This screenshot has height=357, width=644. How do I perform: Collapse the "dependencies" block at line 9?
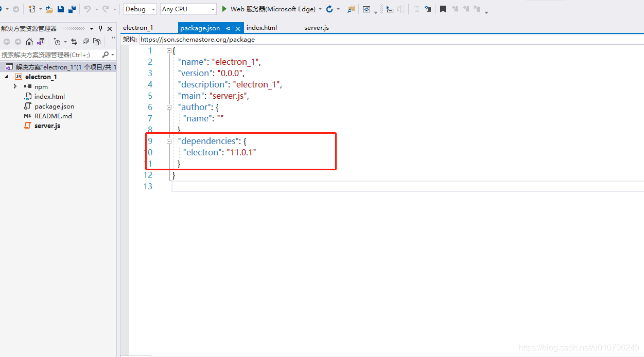(x=169, y=141)
